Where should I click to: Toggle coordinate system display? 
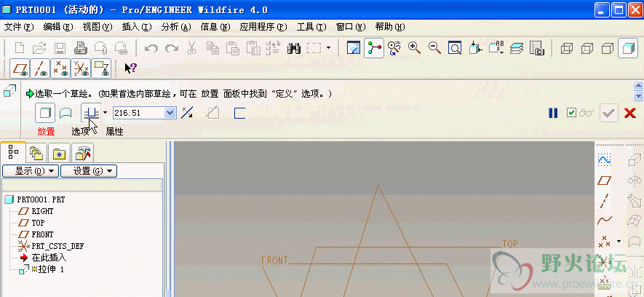coord(81,68)
